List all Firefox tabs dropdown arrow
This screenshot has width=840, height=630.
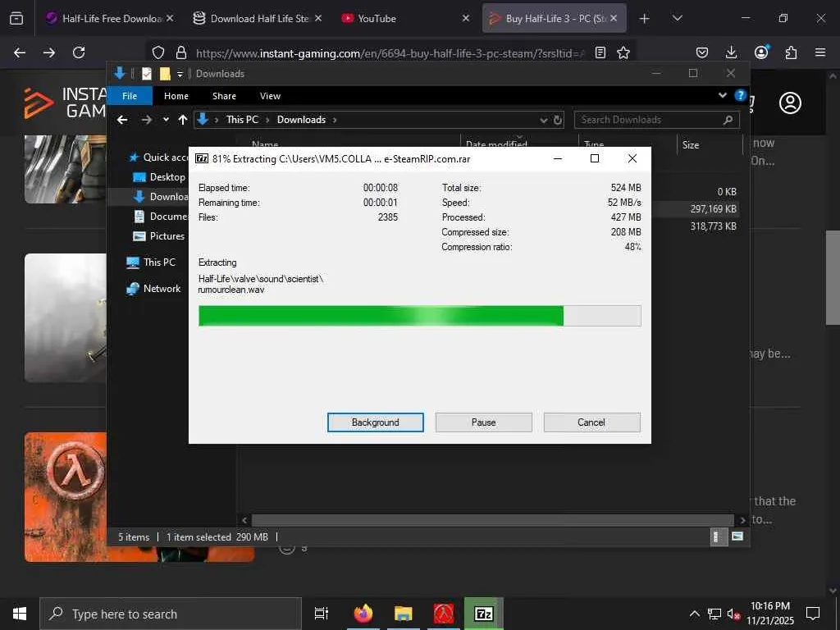677,18
